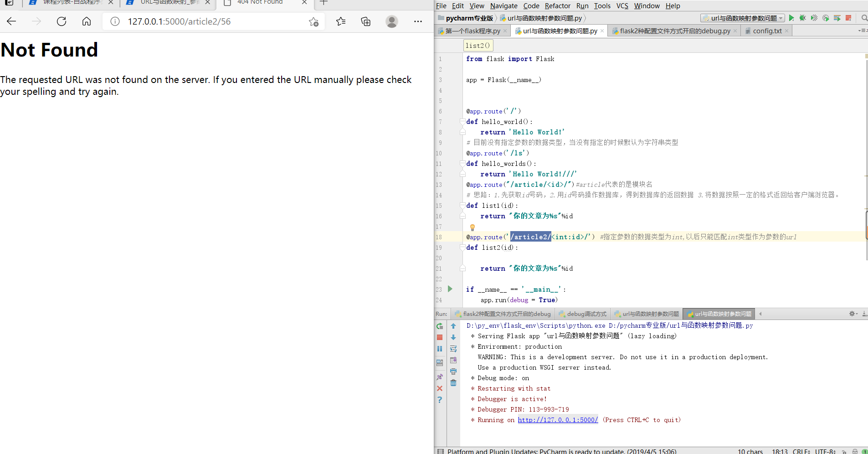This screenshot has height=454, width=868.
Task: Collapse the list1 function at line 15
Action: (x=462, y=206)
